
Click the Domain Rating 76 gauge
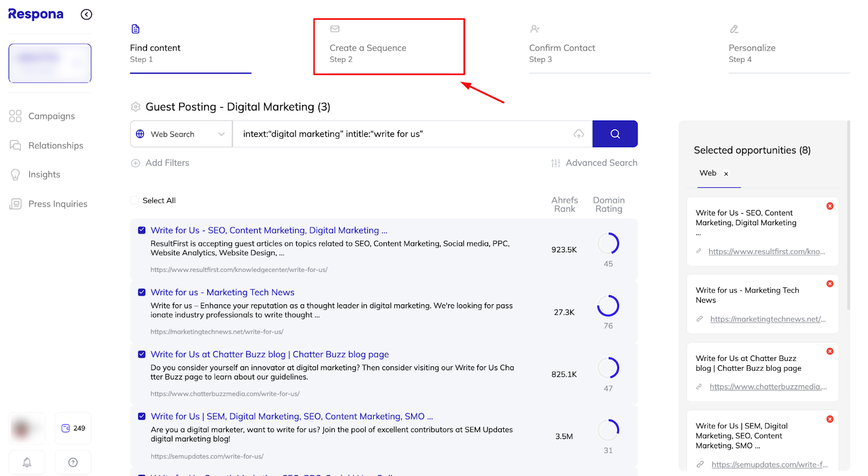point(608,306)
